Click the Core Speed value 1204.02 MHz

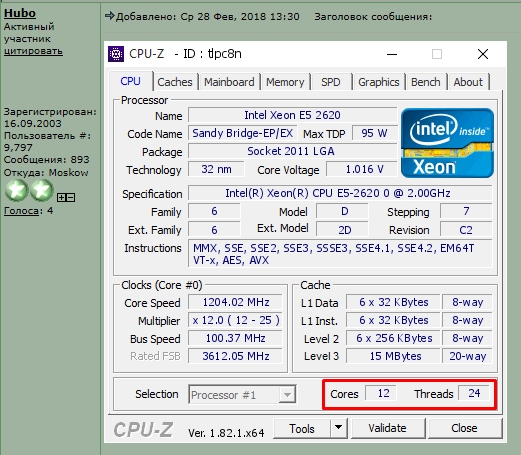(235, 303)
